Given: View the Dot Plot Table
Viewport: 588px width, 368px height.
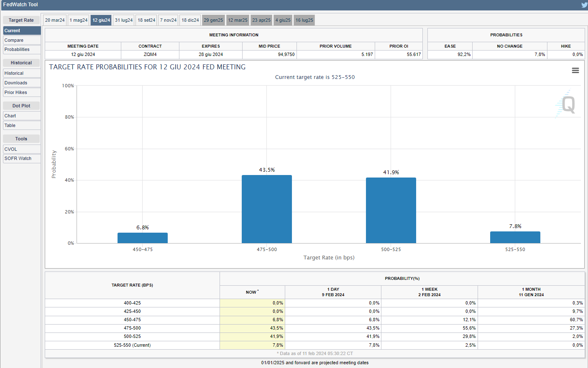Looking at the screenshot, I should [22, 125].
